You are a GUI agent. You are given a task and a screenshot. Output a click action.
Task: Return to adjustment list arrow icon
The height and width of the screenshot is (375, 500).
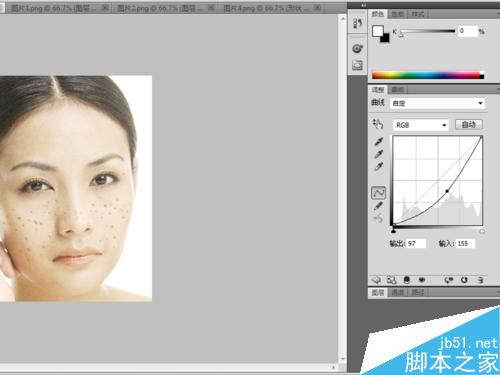coord(376,280)
